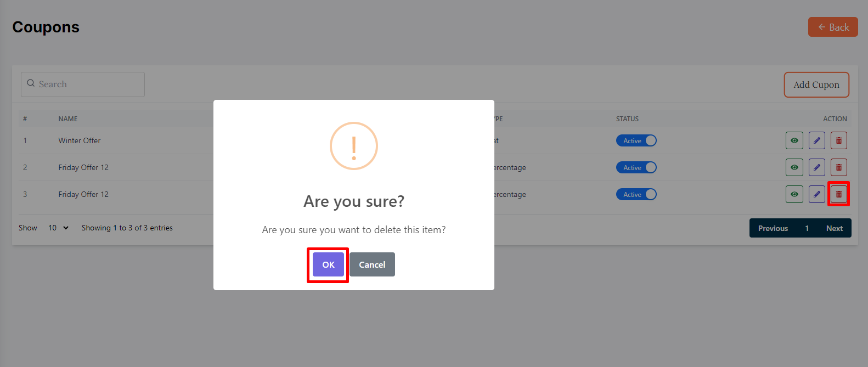
Task: Click the pencil edit icon in row 2
Action: [816, 167]
